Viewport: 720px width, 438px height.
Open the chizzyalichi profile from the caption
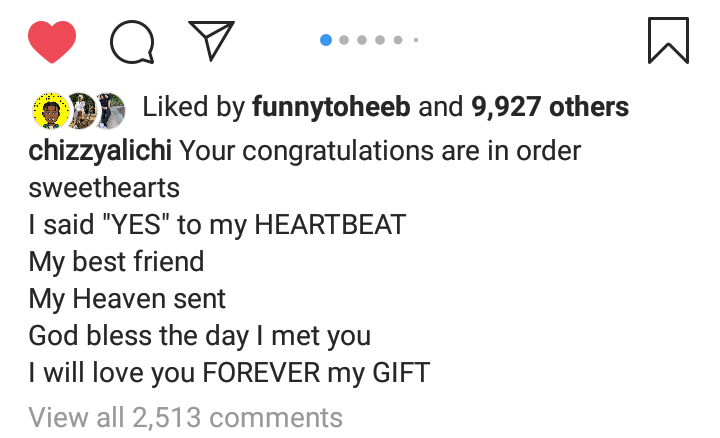click(100, 153)
